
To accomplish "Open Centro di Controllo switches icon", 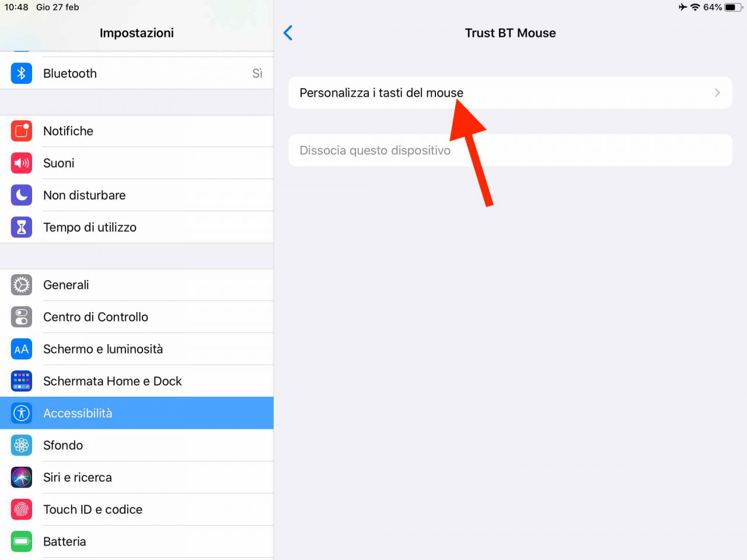I will (x=22, y=317).
